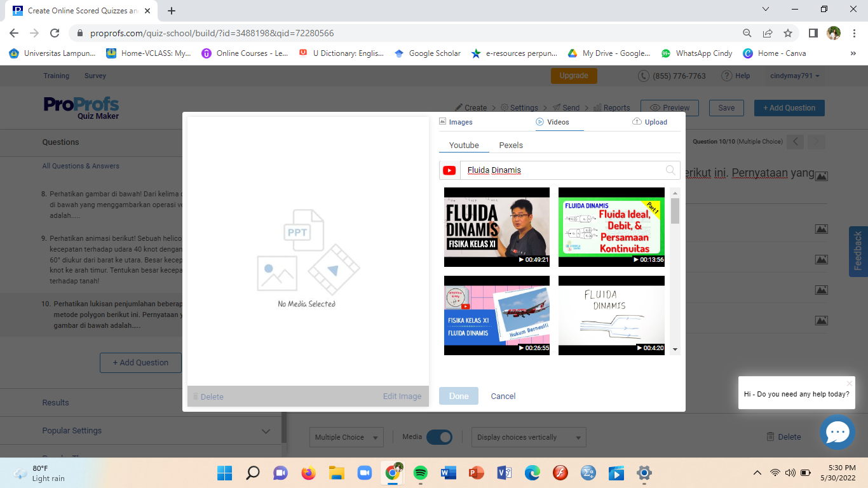
Task: Switch to the Pexels tab
Action: [511, 146]
